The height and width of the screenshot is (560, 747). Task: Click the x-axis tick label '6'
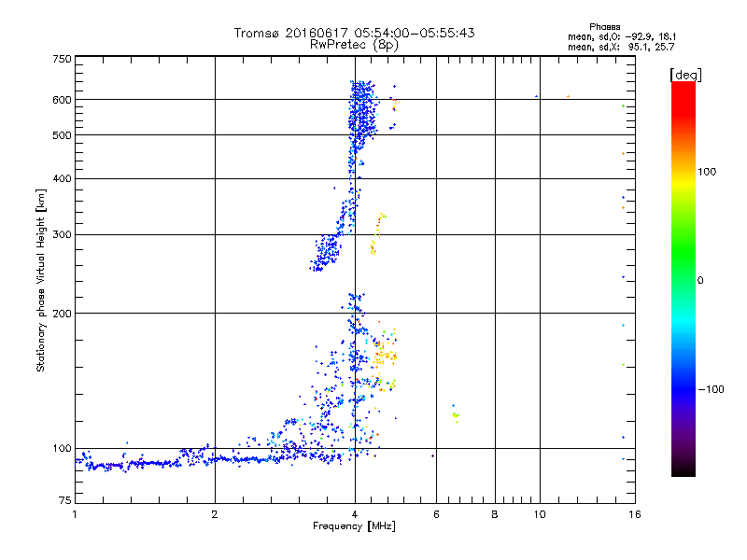pos(436,514)
